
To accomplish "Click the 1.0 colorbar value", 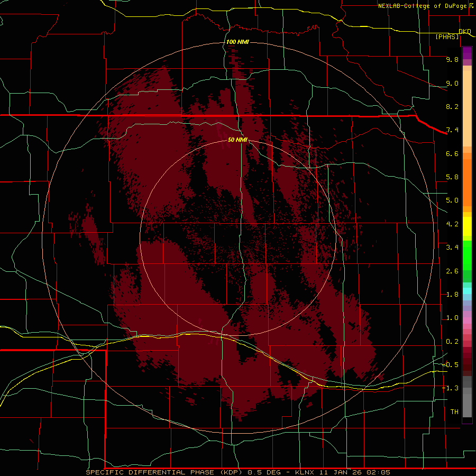I will (x=452, y=318).
